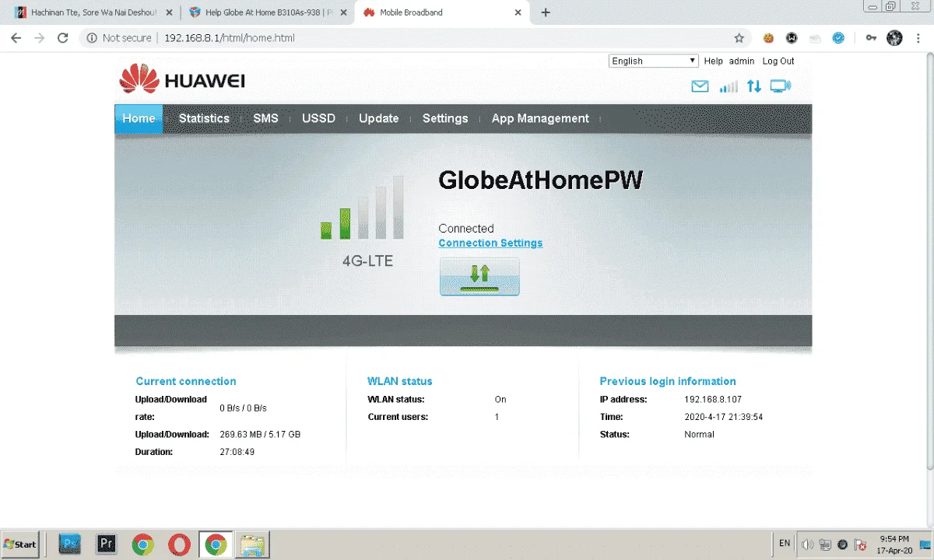Viewport: 934px width, 560px height.
Task: Click the Current connection heading
Action: point(186,381)
